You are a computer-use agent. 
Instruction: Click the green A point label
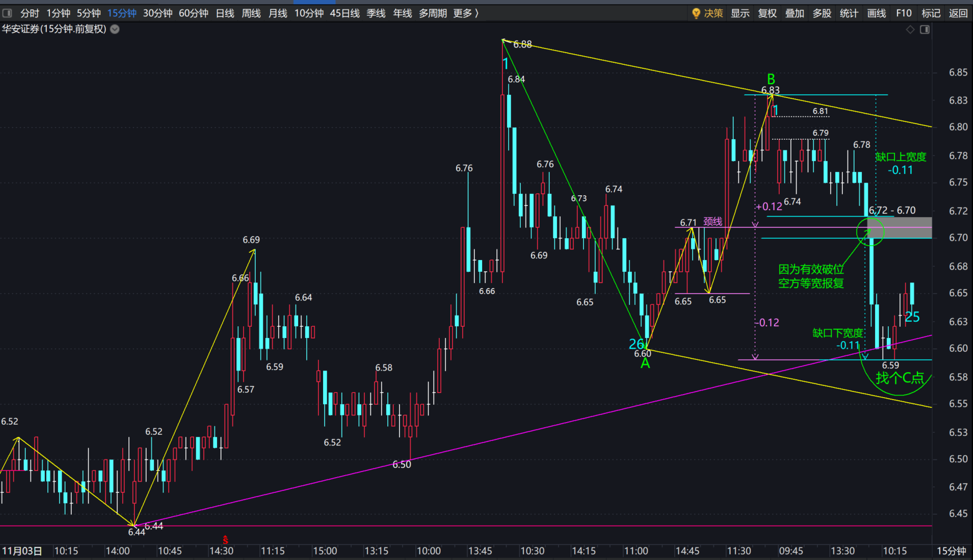pyautogui.click(x=645, y=364)
